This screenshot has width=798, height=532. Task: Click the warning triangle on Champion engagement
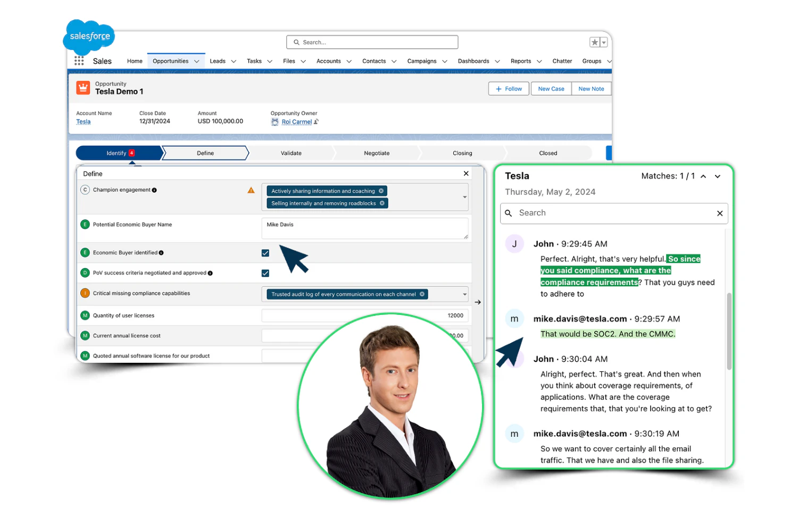(x=251, y=189)
